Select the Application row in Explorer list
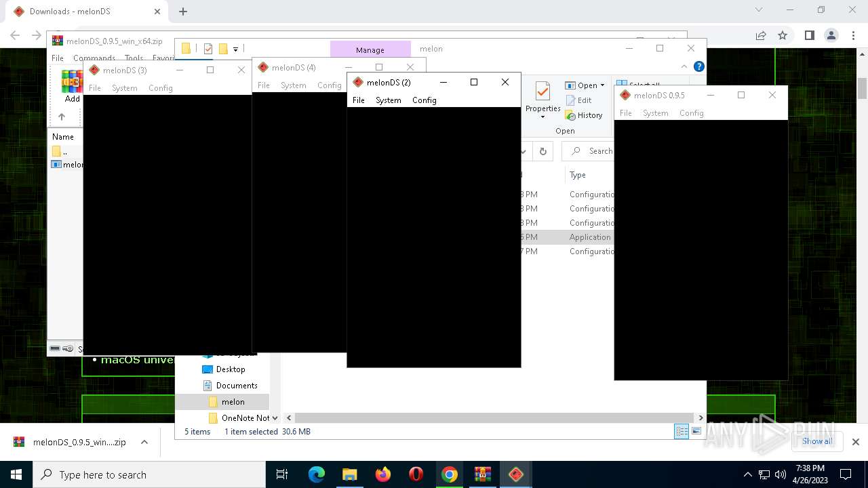The height and width of the screenshot is (488, 868). click(568, 237)
